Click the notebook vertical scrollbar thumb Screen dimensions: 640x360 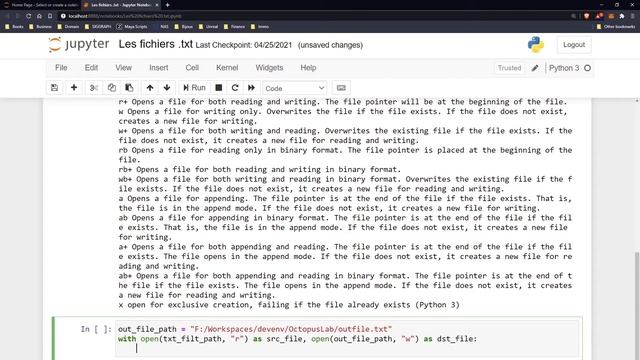click(x=637, y=306)
